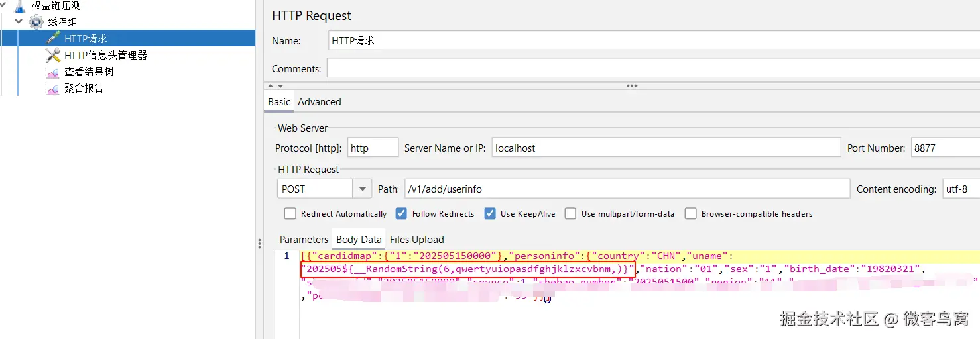This screenshot has width=980, height=339.
Task: Select the 线程组 tree row
Action: pyautogui.click(x=62, y=22)
